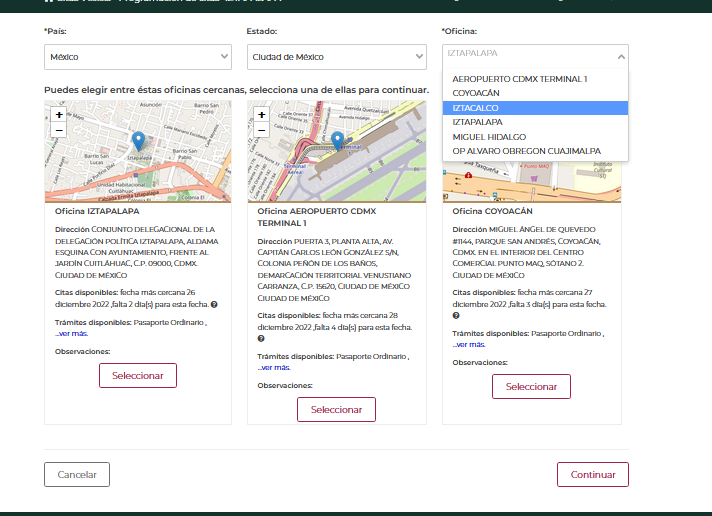Click help icon in Aeropuerto office card

261,339
